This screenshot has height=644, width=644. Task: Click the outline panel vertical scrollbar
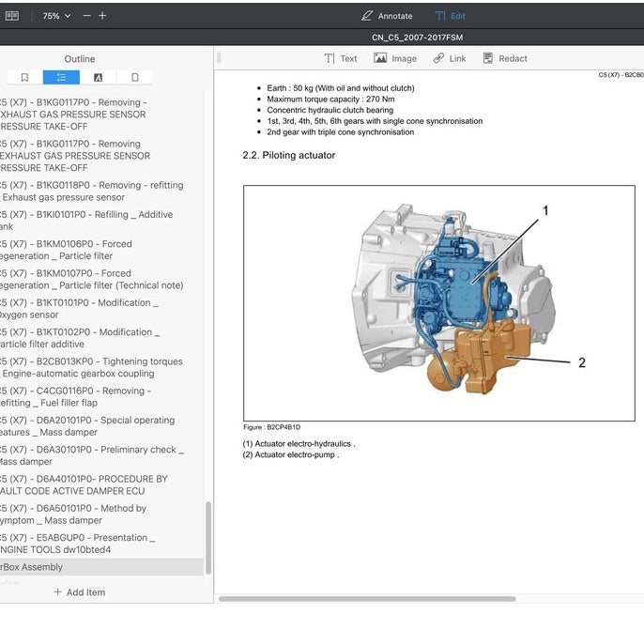(x=208, y=538)
